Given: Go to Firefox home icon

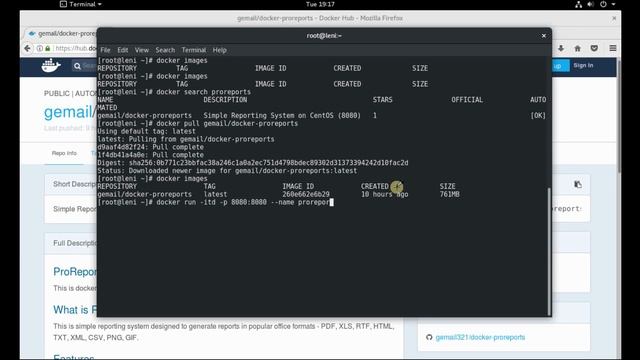Looking at the screenshot, I should [578, 48].
